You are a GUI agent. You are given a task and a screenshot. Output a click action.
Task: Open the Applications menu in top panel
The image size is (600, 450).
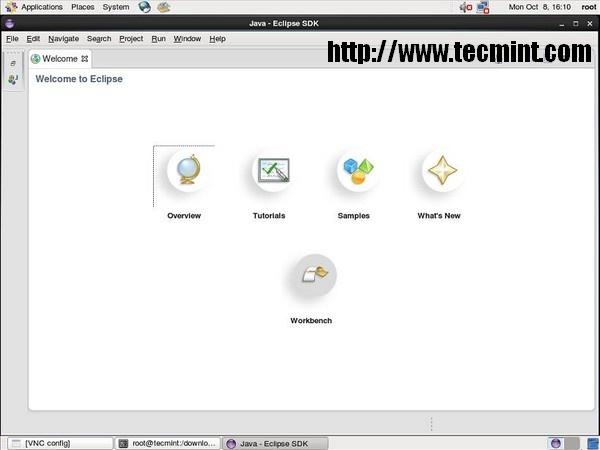pyautogui.click(x=42, y=7)
